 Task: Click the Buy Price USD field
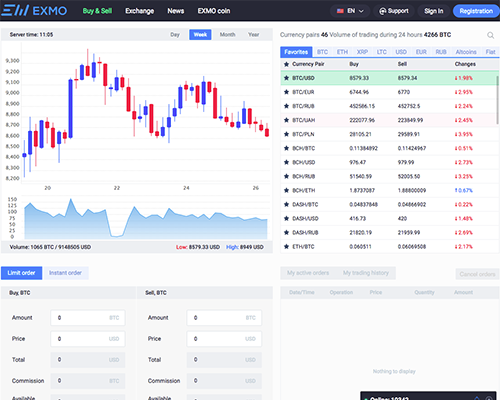88,339
